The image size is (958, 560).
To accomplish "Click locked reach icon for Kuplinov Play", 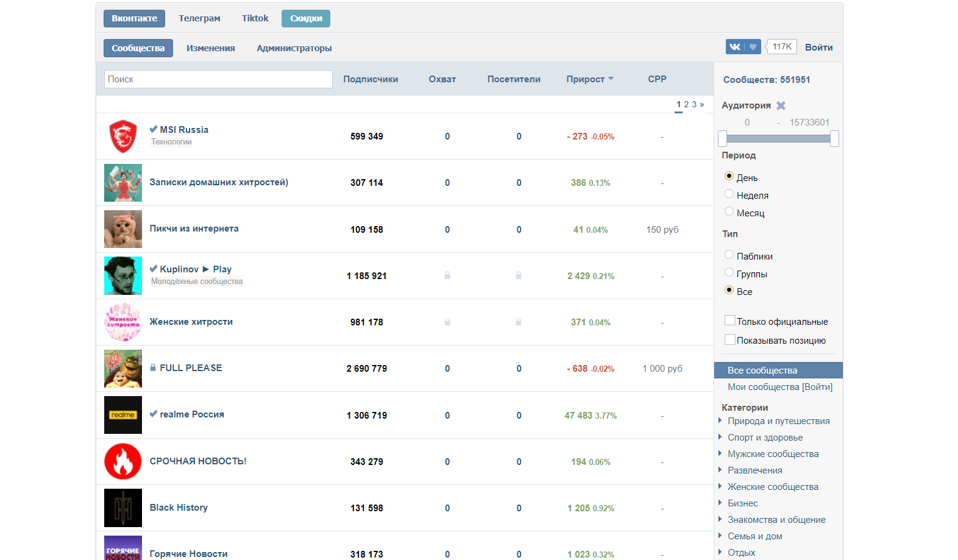I will coord(447,275).
